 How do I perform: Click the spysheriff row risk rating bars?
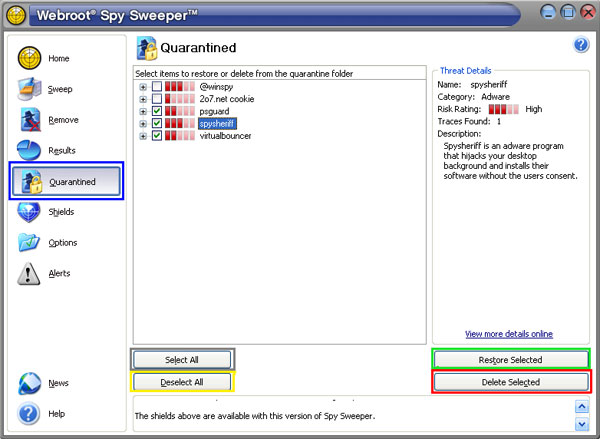tap(180, 123)
